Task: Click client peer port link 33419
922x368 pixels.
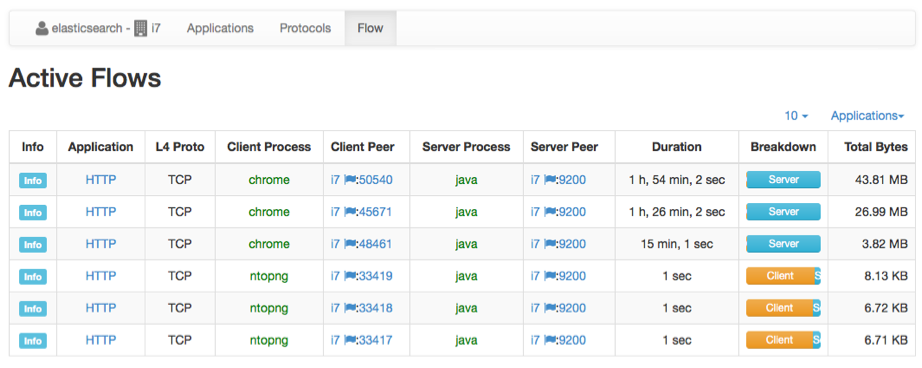Action: click(x=376, y=276)
